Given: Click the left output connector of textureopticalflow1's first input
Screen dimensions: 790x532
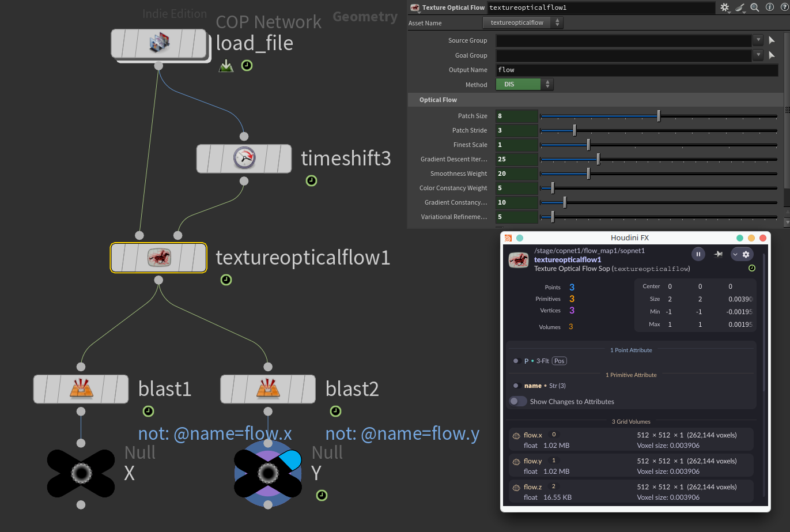Looking at the screenshot, I should pyautogui.click(x=139, y=235).
